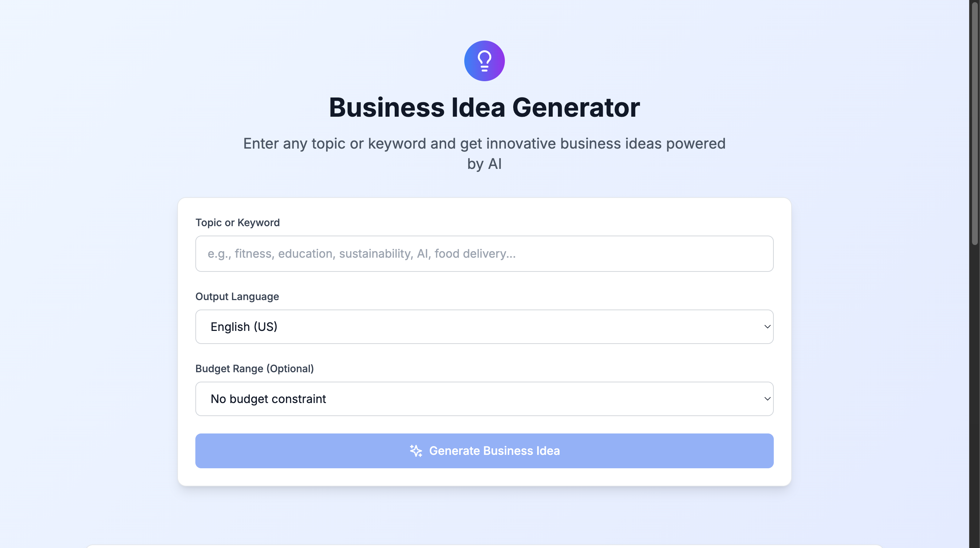Screen dimensions: 980x548
Task: Click the Business Idea Generator heading
Action: [484, 108]
